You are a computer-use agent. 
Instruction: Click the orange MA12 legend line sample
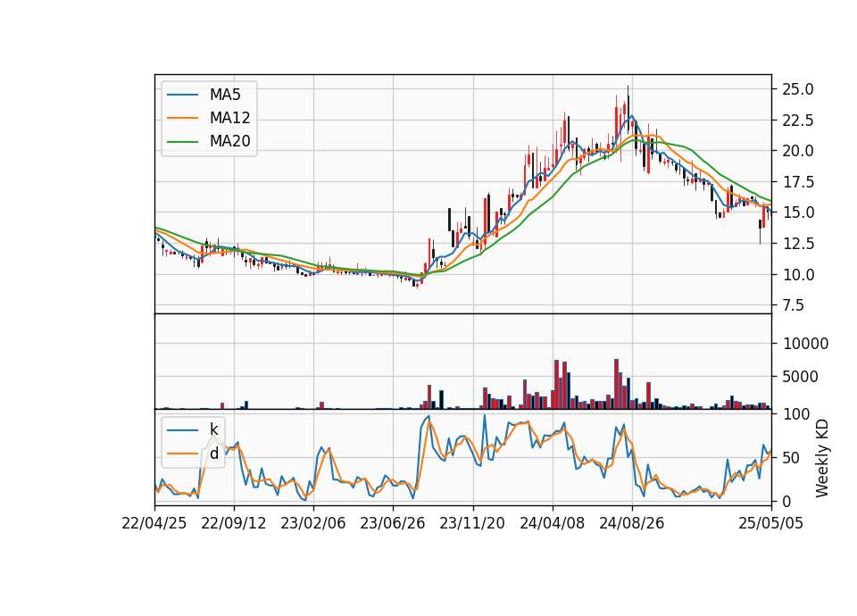pyautogui.click(x=182, y=118)
